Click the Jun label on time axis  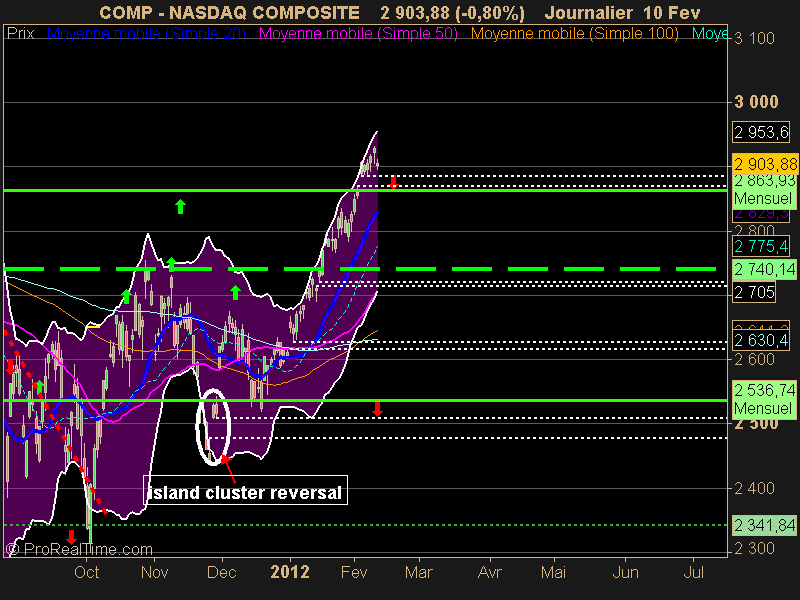(x=626, y=572)
